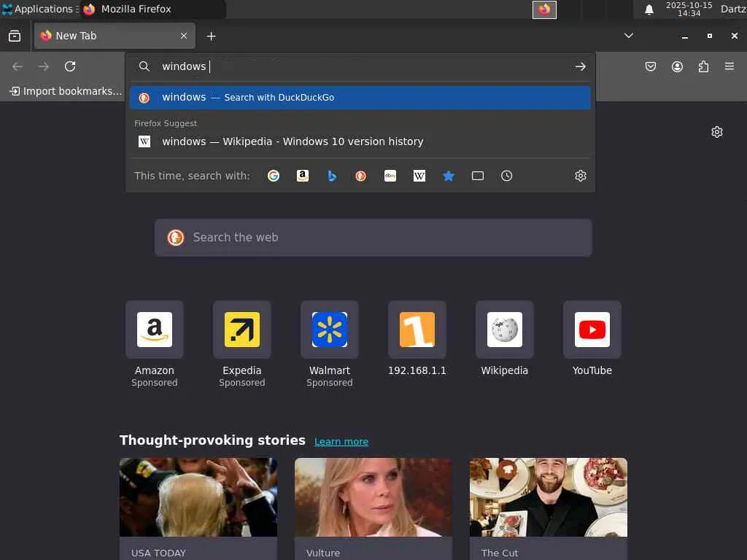
Task: Open Save to Pocket button
Action: tap(650, 66)
